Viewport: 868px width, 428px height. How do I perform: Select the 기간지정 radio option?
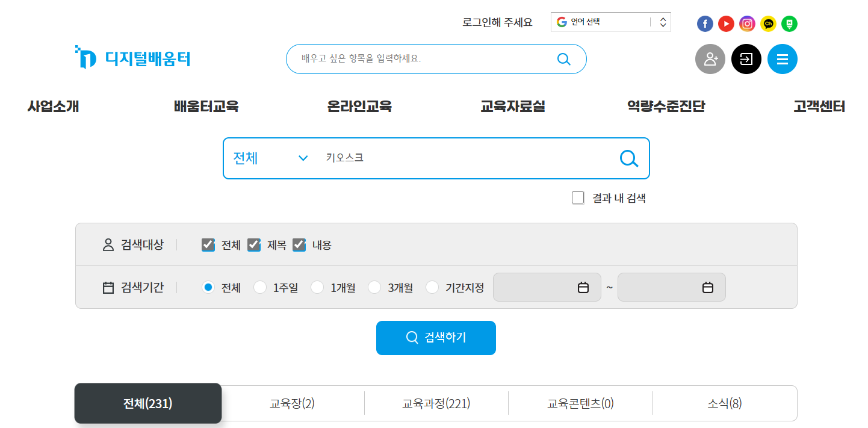click(432, 287)
